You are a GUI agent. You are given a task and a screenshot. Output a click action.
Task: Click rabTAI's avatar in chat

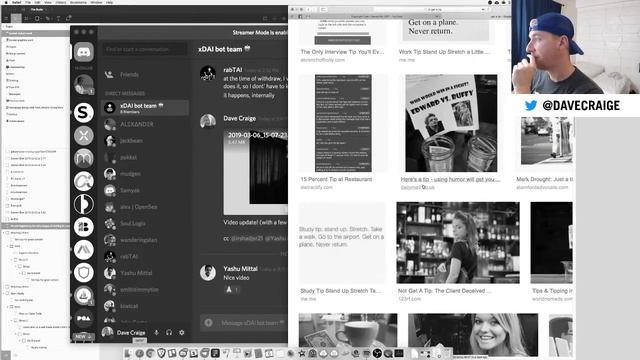pos(208,74)
